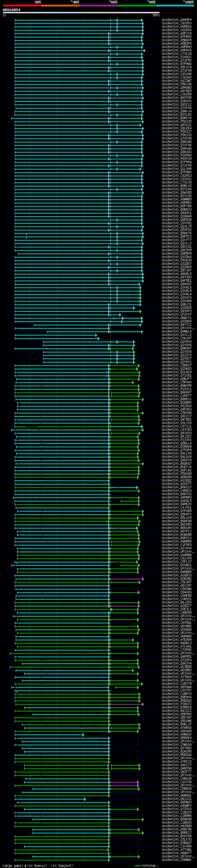Screen dimensions: 197x868
Task: Click the purple ~60% identity legend bar
Action: pos(99,6)
